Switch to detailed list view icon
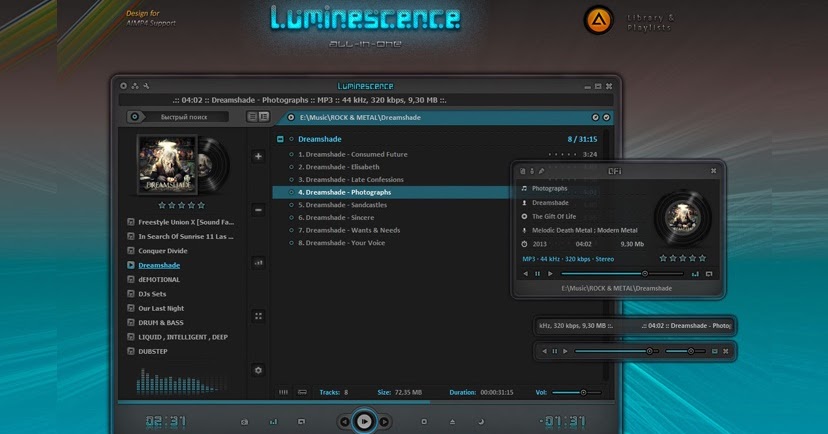This screenshot has height=434, width=828. [264, 117]
